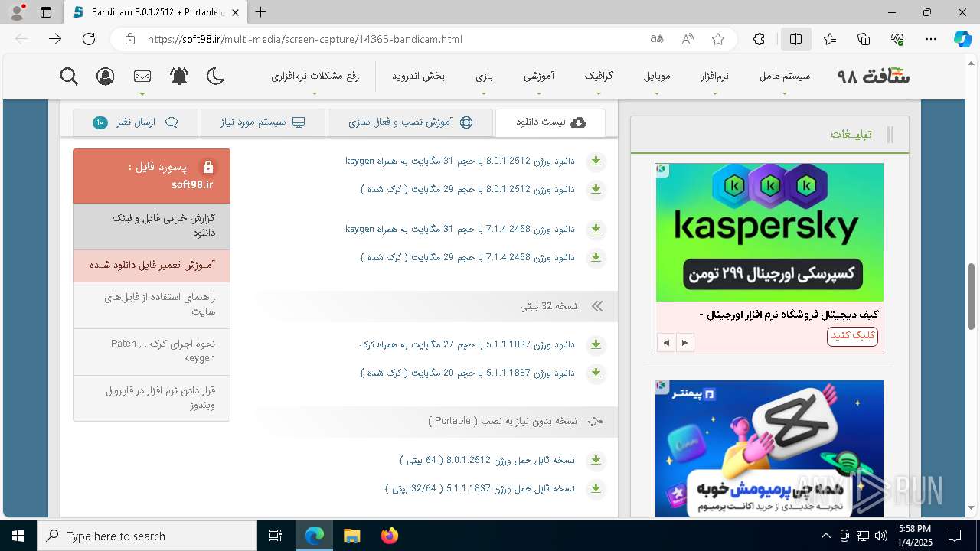Open the Soft98 site logo
This screenshot has height=551, width=980.
click(874, 77)
